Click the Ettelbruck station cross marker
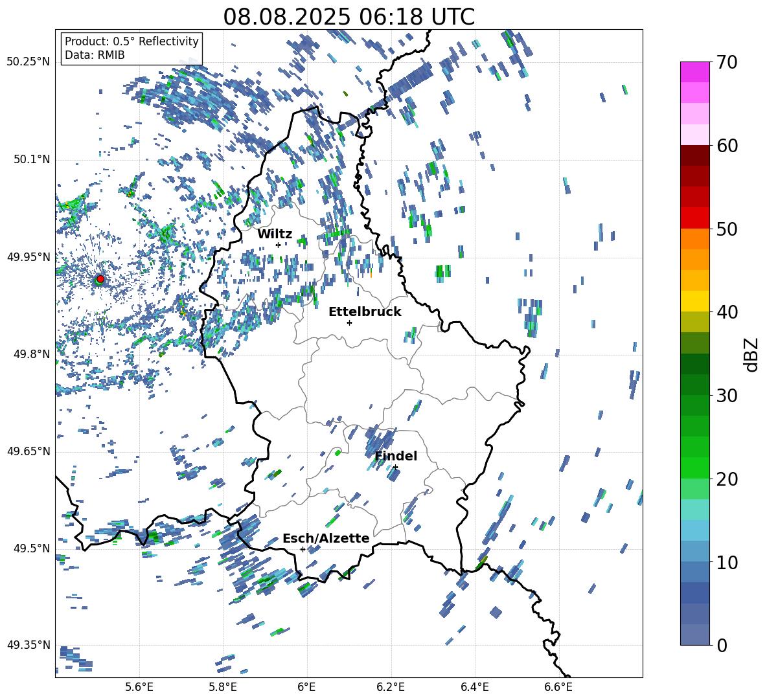767x700 pixels. (x=349, y=322)
